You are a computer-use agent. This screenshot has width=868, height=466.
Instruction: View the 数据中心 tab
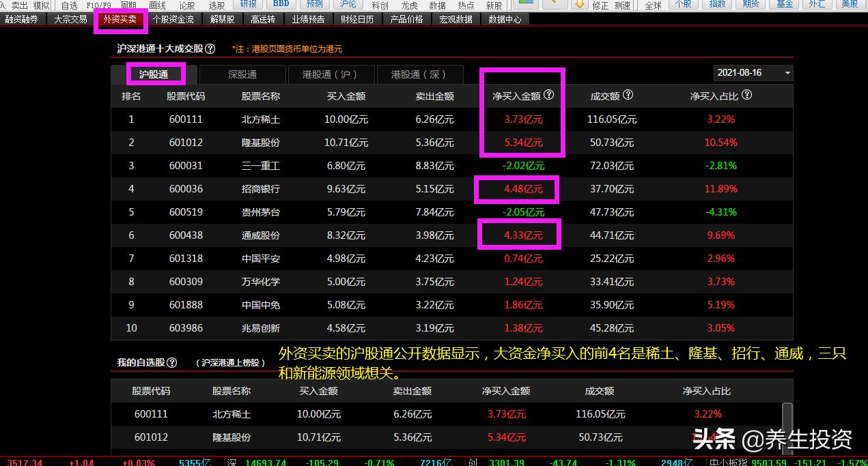[x=505, y=20]
